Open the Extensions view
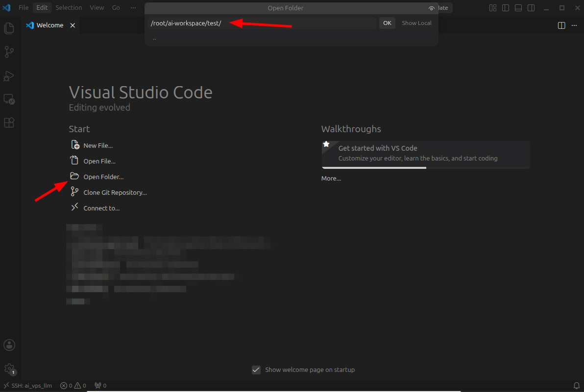 (9, 123)
